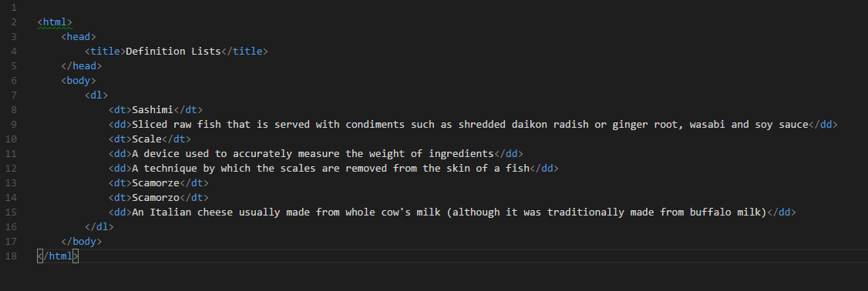
Task: Click the closing head tag on line 5
Action: (82, 66)
